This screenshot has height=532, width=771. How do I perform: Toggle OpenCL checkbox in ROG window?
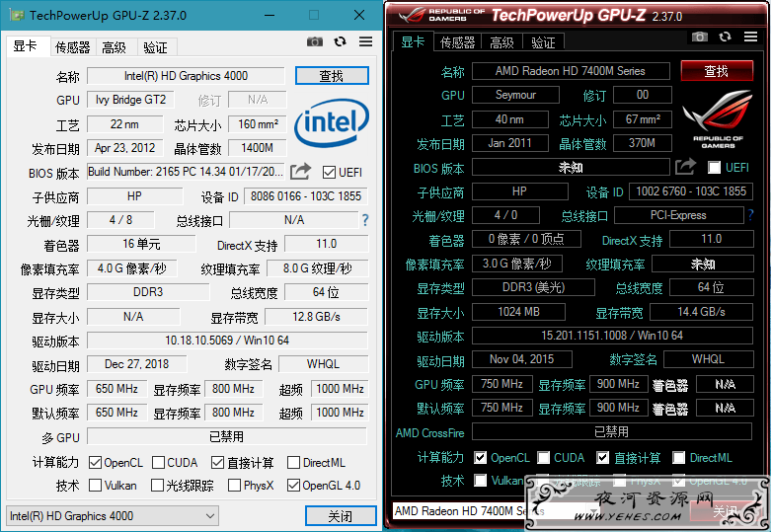coord(481,458)
